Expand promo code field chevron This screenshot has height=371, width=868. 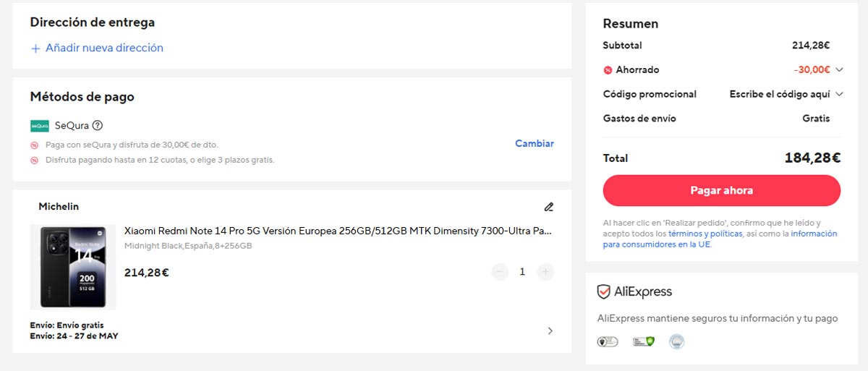click(x=839, y=94)
